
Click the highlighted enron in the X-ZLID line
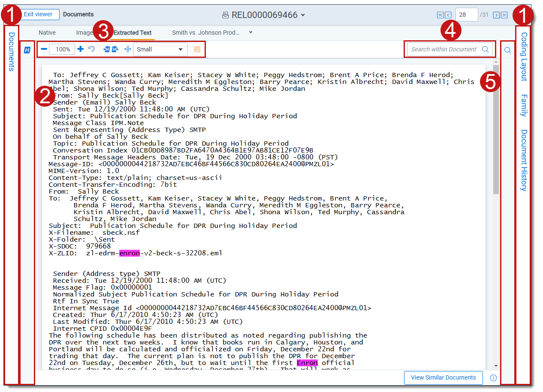pyautogui.click(x=130, y=253)
